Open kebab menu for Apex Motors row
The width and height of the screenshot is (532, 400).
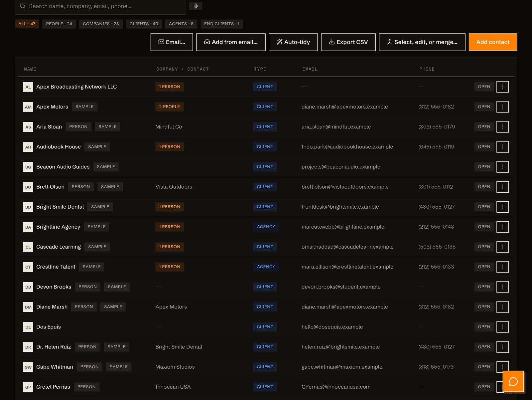[x=502, y=107]
